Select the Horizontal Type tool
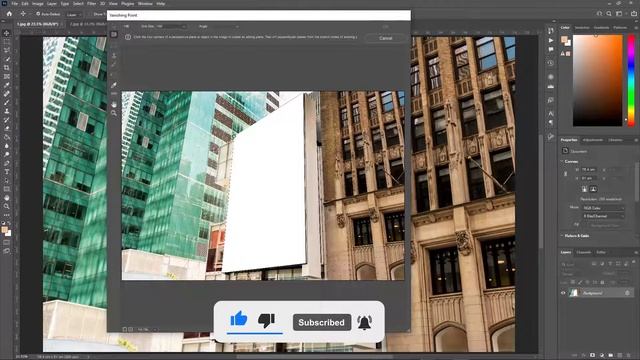 click(7, 172)
